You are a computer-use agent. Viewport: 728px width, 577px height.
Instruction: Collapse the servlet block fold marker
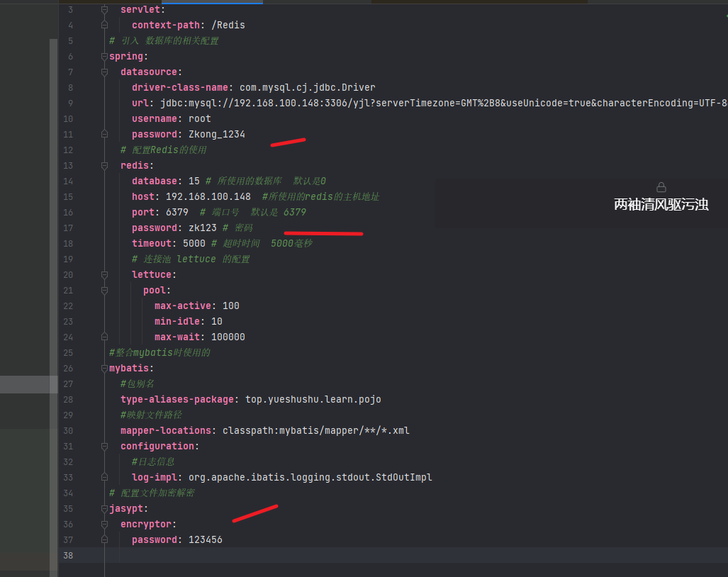[x=104, y=9]
